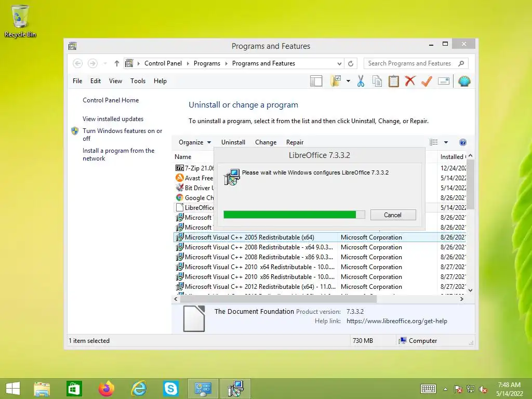532x399 pixels.
Task: Select Microsoft Visual C++ 2005 Redistributable (x64)
Action: pyautogui.click(x=321, y=237)
